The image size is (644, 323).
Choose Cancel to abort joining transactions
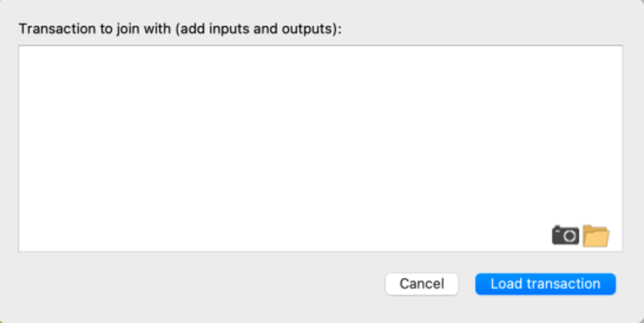pyautogui.click(x=421, y=284)
